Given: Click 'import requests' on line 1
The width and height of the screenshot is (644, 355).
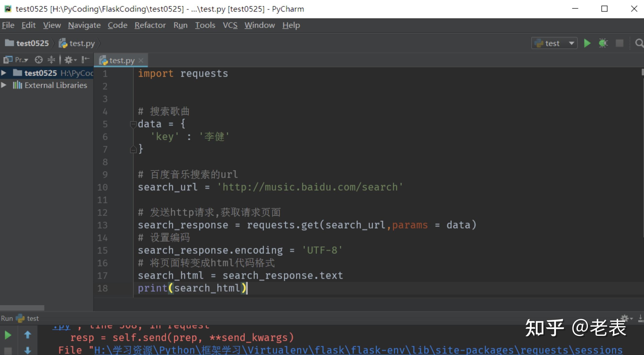Looking at the screenshot, I should (183, 73).
